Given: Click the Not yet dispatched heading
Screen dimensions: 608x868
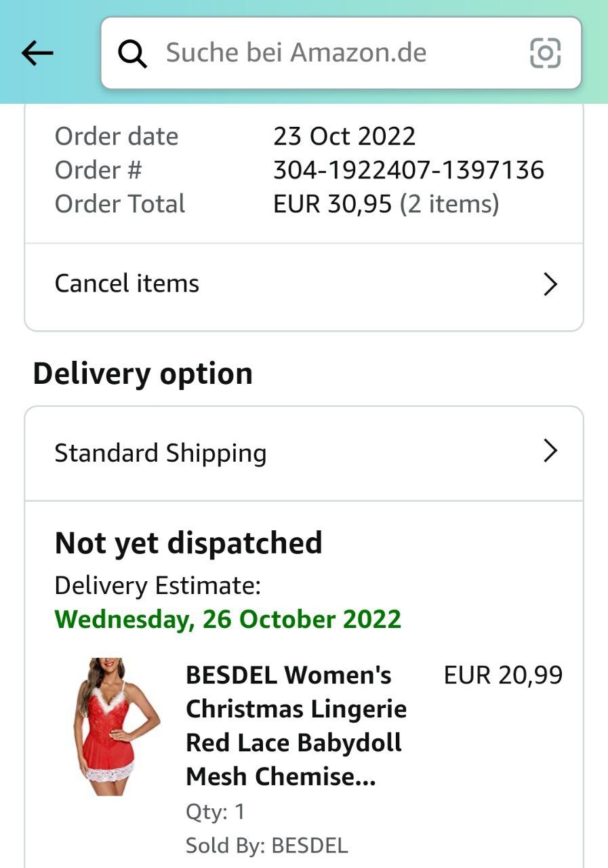Looking at the screenshot, I should click(x=188, y=543).
